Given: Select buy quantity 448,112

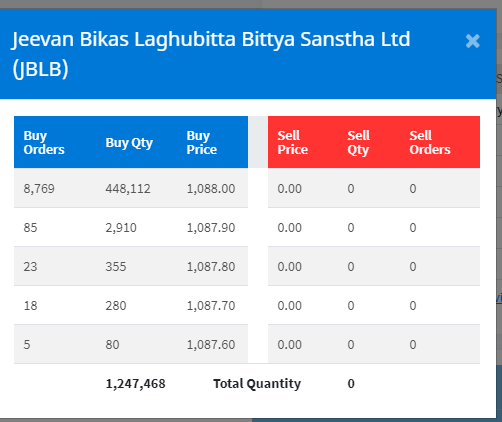Looking at the screenshot, I should click(128, 189).
